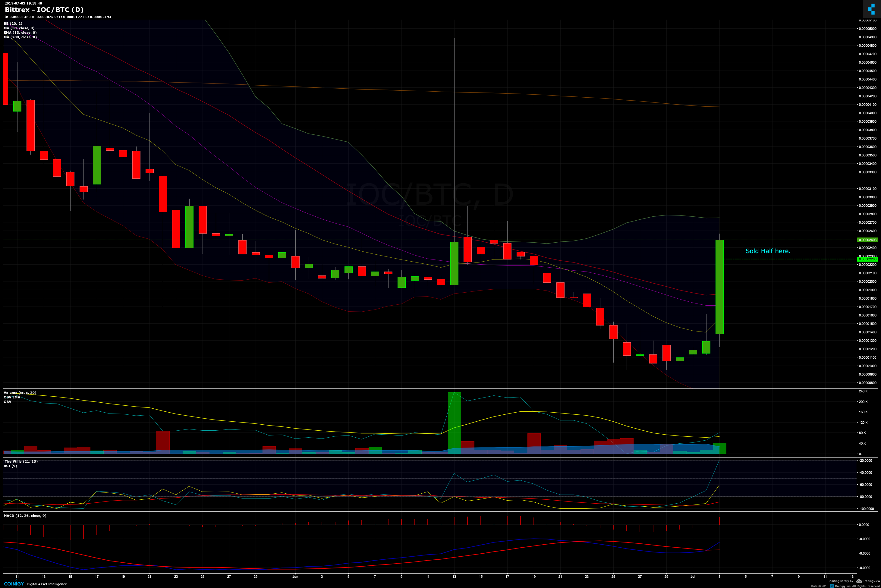Click the OHLC values line under the title
The image size is (881, 588).
[58, 17]
